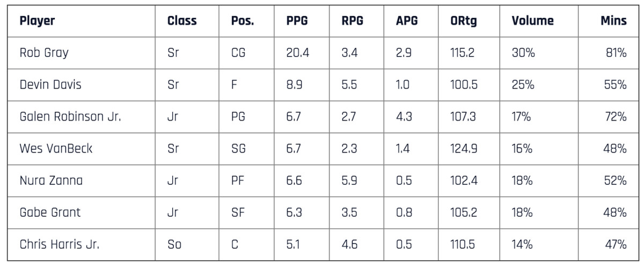This screenshot has width=644, height=265.
Task: Click the APG column header
Action: (x=406, y=22)
